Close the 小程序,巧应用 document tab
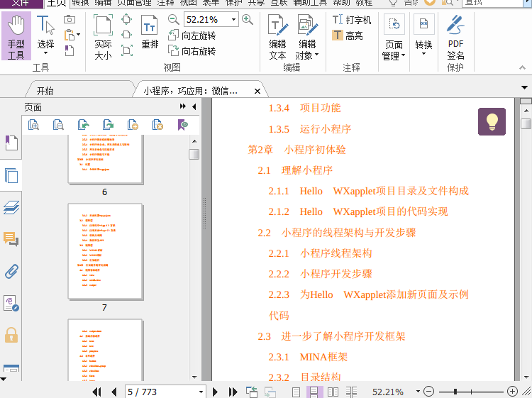The height and width of the screenshot is (398, 532). tap(257, 91)
